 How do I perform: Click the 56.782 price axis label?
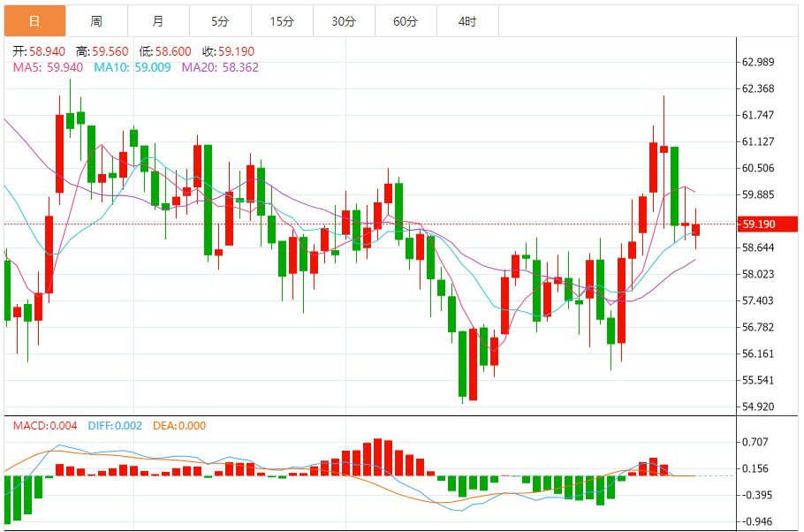[758, 327]
